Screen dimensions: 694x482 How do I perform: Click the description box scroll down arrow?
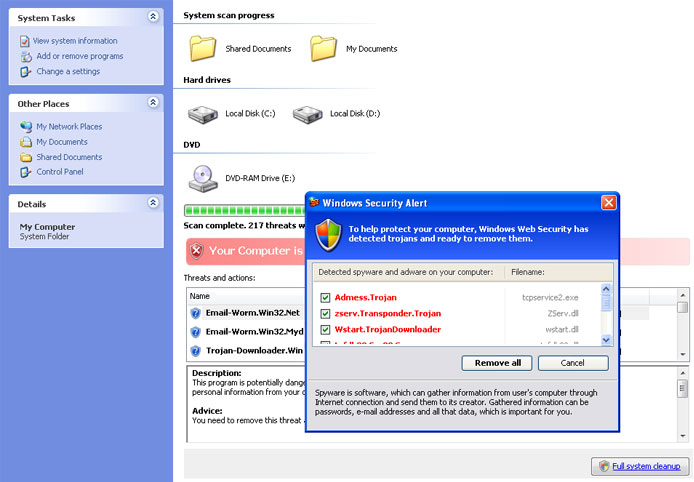coord(683,436)
